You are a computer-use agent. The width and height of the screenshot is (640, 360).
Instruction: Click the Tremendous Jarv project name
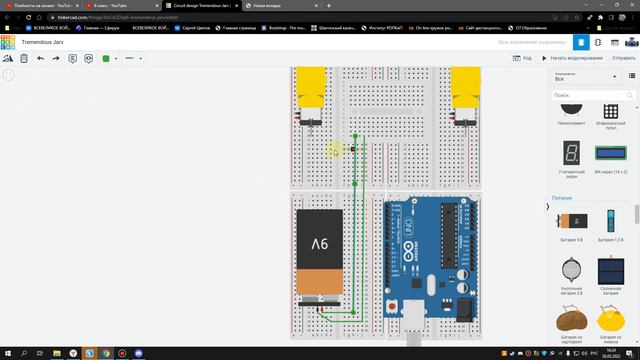(x=42, y=42)
